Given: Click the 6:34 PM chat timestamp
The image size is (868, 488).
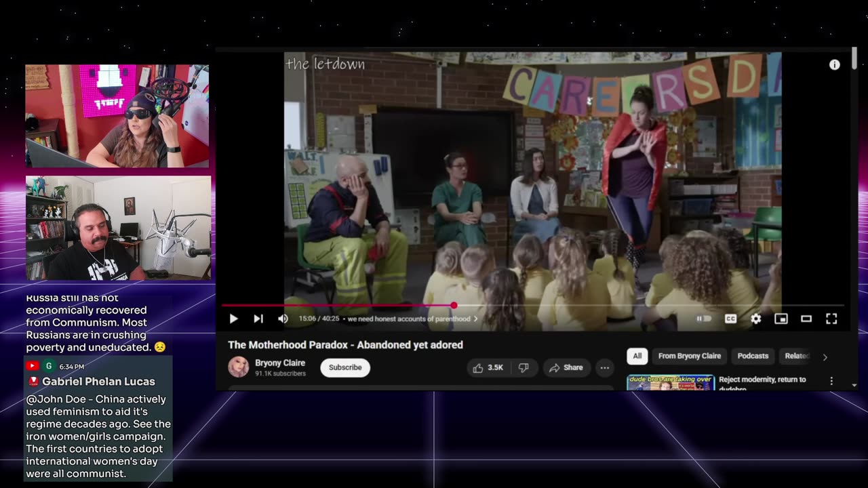Looking at the screenshot, I should tap(72, 367).
